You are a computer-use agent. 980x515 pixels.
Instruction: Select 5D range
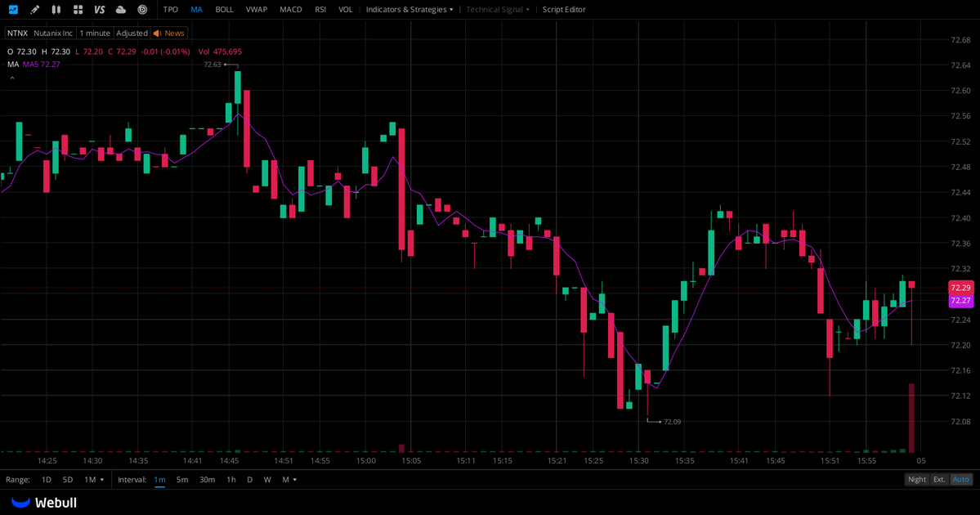[x=68, y=479]
